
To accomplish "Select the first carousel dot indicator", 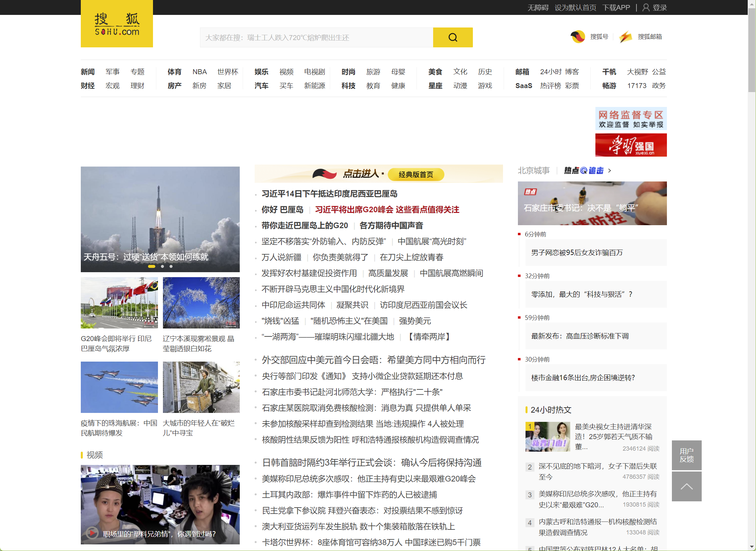I will pos(151,266).
